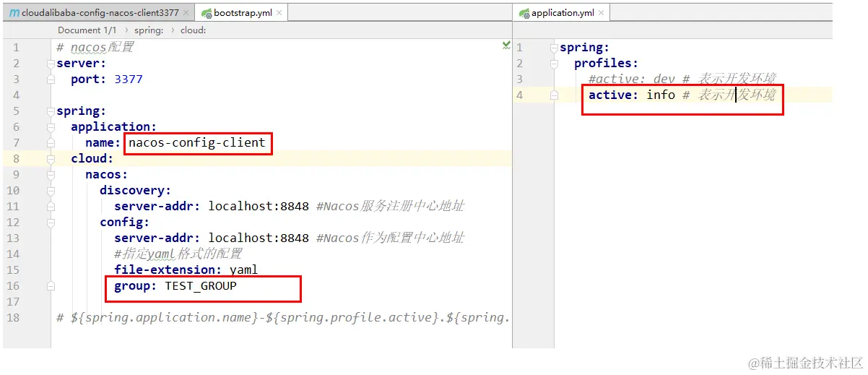Click the fold marker on the 'name:' line

pyautogui.click(x=51, y=143)
